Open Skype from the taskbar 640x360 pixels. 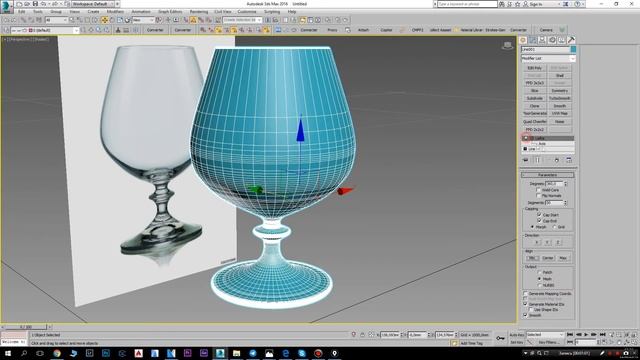[302, 353]
